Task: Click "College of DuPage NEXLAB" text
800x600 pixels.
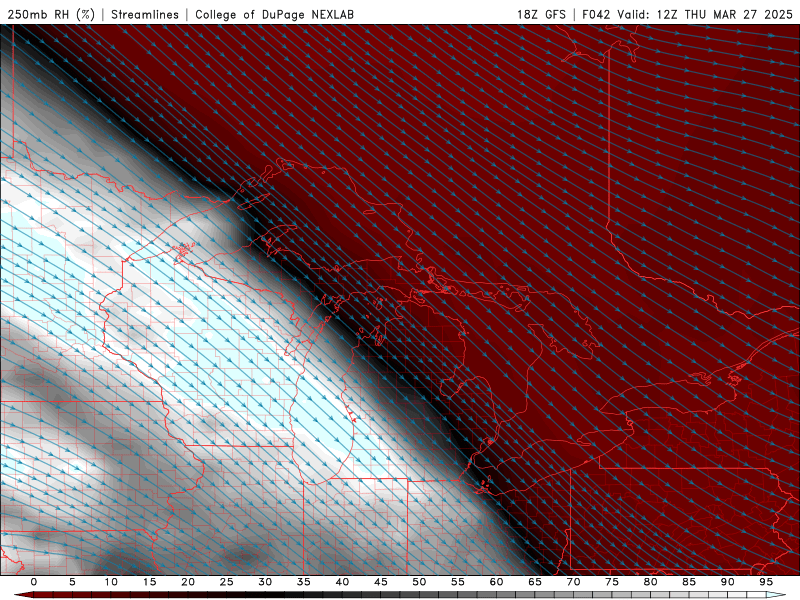Action: tap(274, 14)
